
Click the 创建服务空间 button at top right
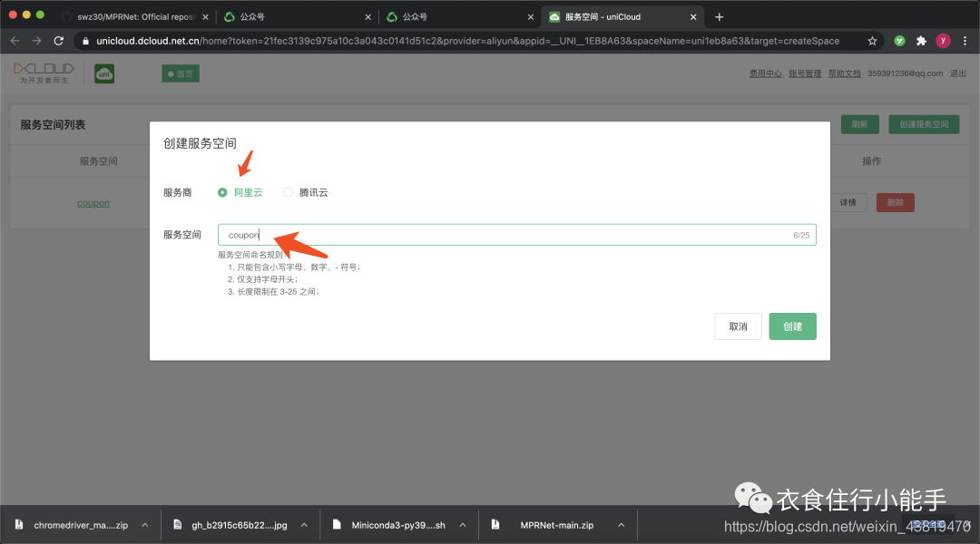[923, 124]
